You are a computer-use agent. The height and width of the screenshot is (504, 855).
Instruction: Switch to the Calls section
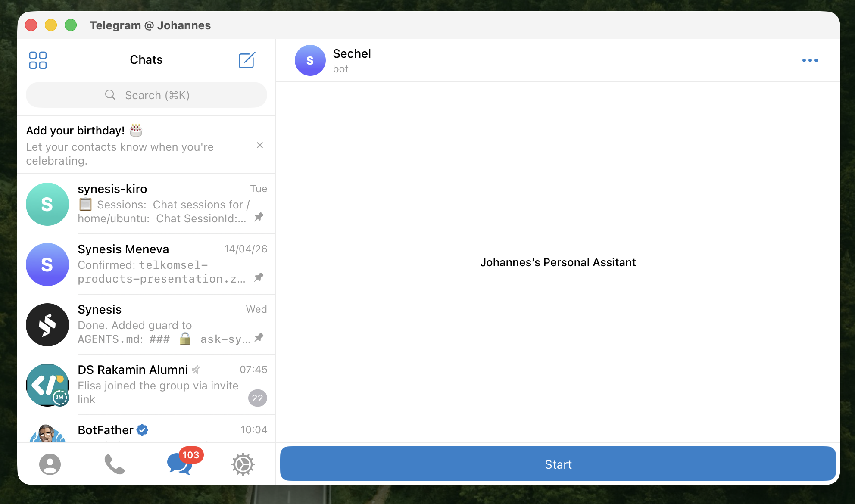[113, 464]
